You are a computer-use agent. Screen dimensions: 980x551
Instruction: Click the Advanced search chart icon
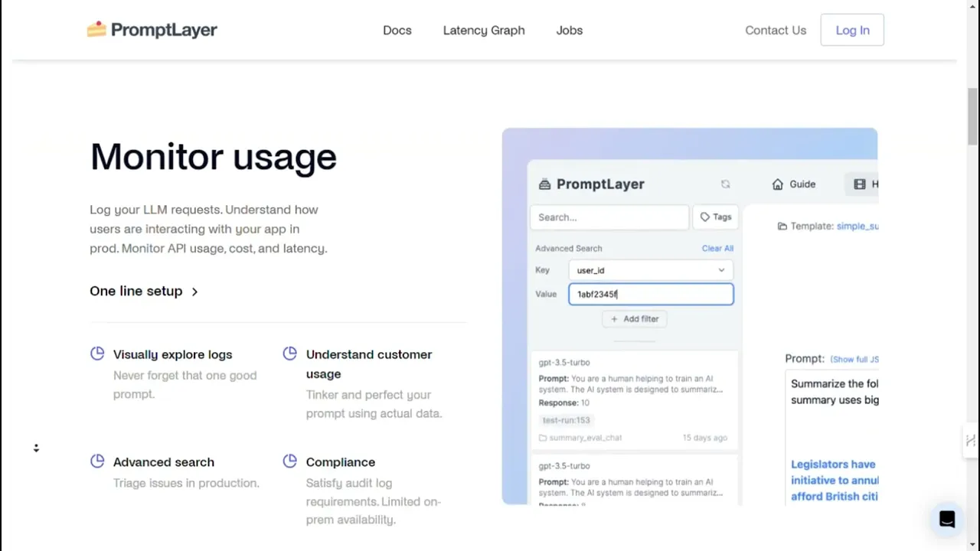pyautogui.click(x=97, y=461)
